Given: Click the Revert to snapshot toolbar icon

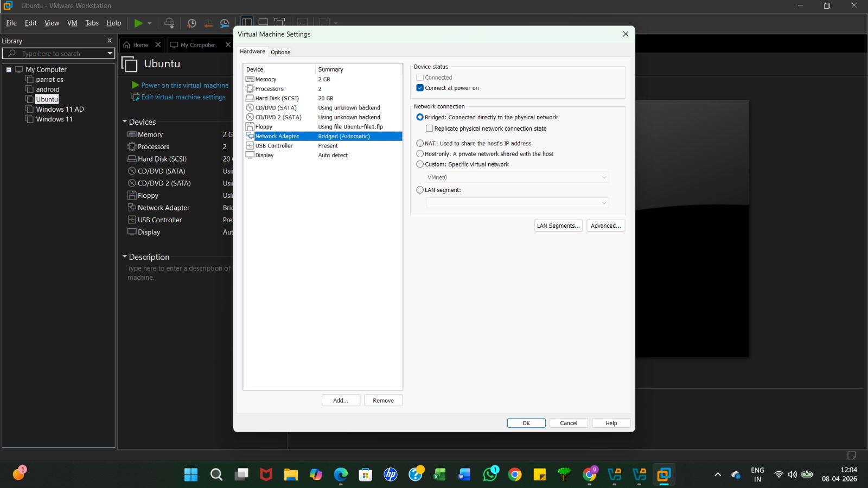Looking at the screenshot, I should [208, 23].
